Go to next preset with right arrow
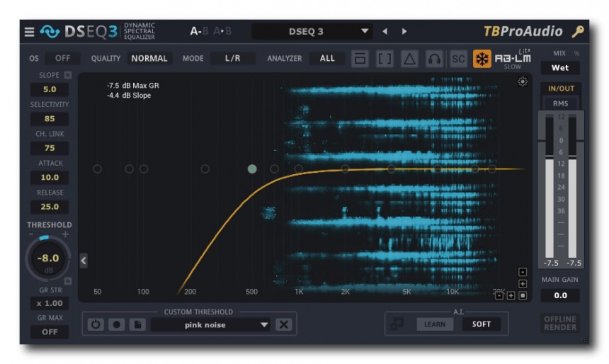Viewport: 609px width, 364px height. [x=404, y=31]
